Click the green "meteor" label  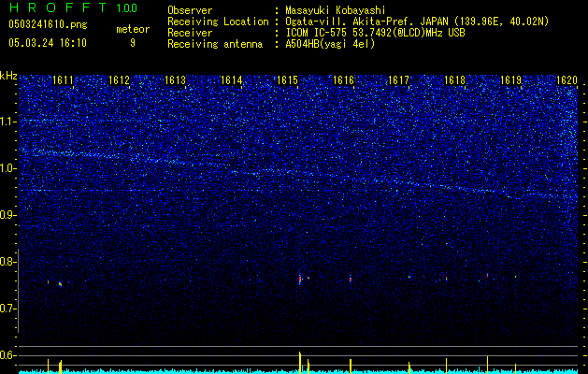(133, 29)
